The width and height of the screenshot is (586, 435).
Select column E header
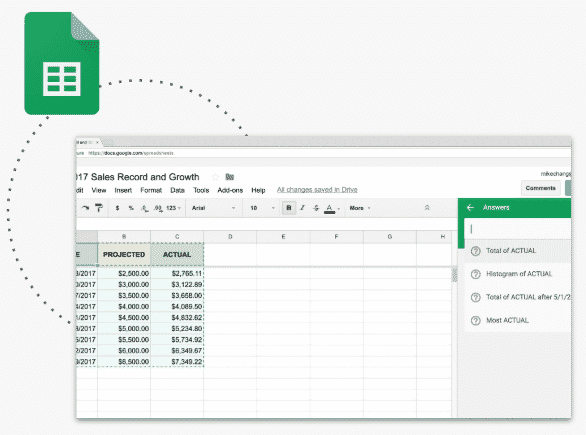283,237
